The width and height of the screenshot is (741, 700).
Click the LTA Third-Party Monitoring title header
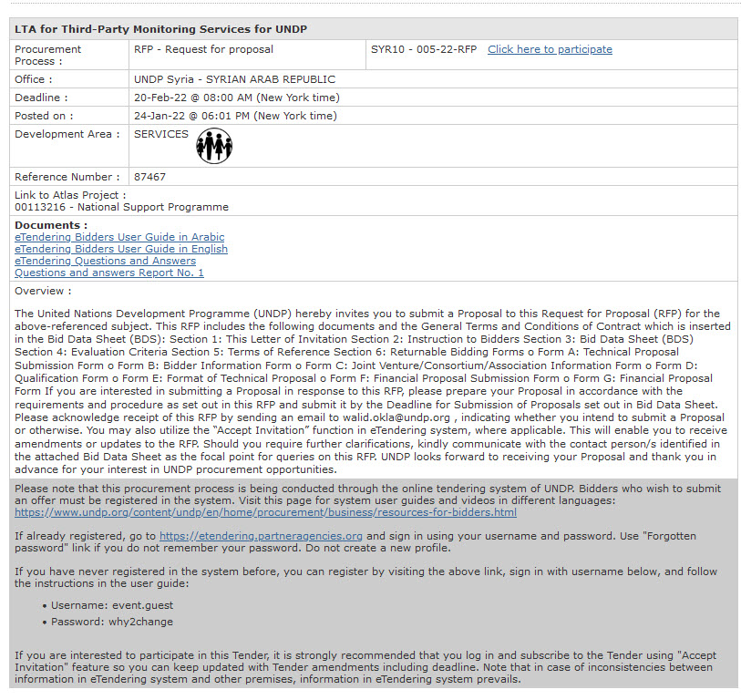click(x=161, y=29)
